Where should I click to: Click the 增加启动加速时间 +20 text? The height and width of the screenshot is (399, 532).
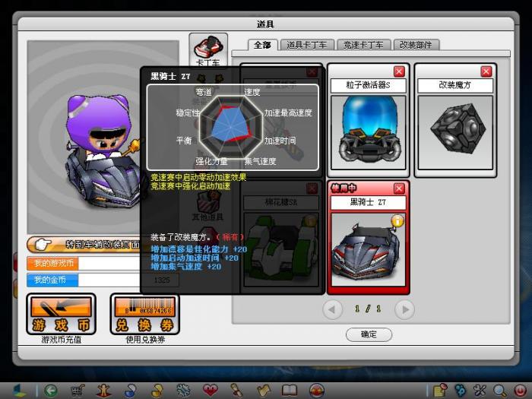click(x=195, y=258)
